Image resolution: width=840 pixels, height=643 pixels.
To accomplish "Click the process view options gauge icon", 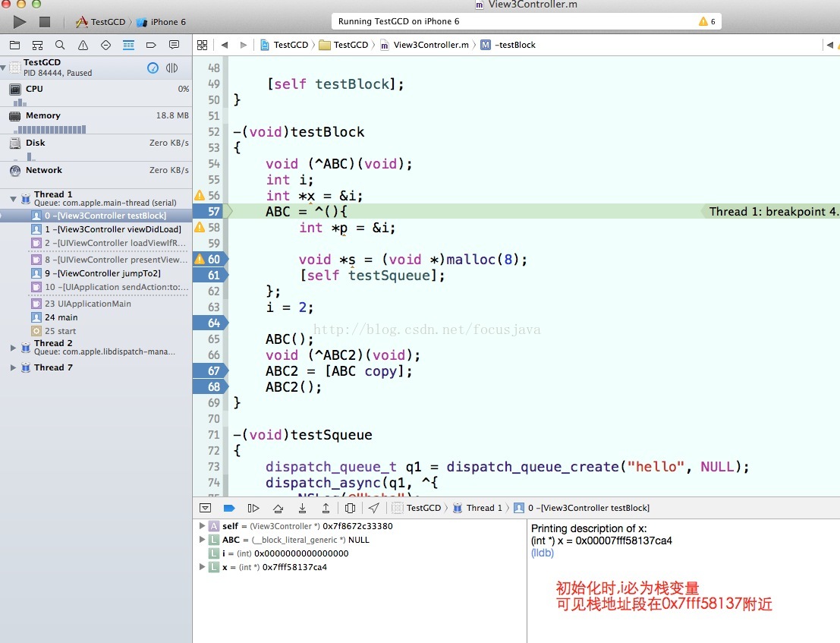I will point(153,68).
